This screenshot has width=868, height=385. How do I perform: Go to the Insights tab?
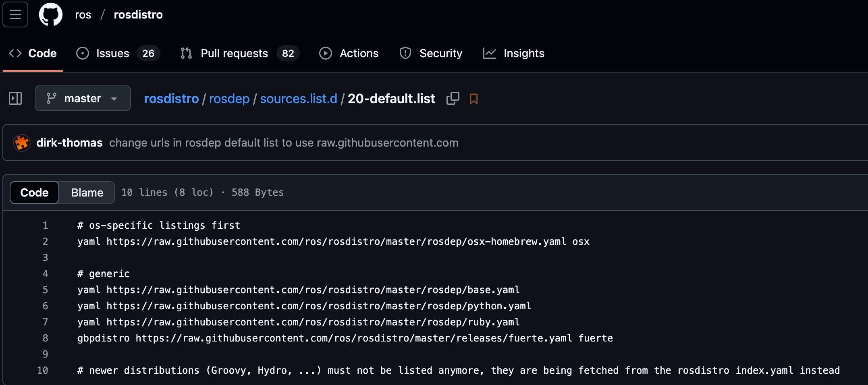click(514, 53)
